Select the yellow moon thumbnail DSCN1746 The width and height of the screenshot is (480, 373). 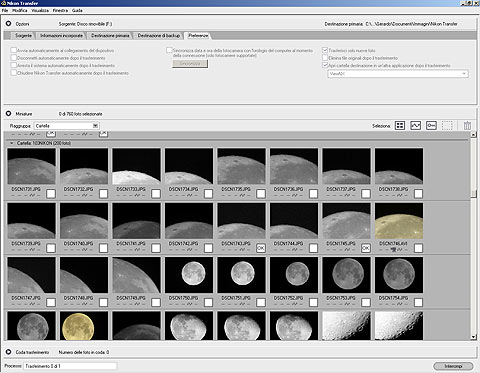399,221
